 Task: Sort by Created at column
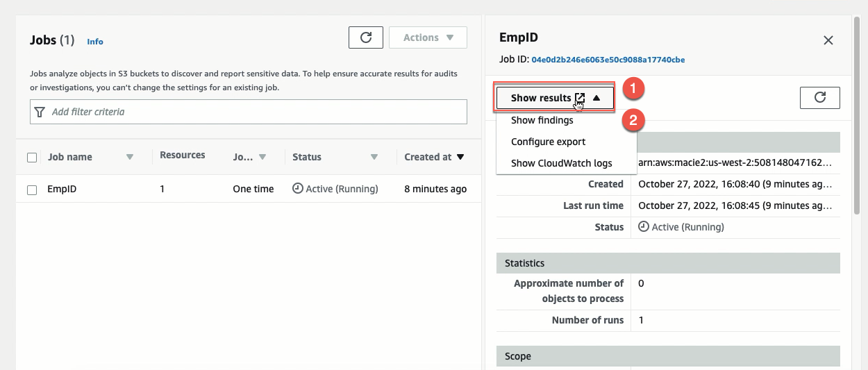click(x=434, y=158)
